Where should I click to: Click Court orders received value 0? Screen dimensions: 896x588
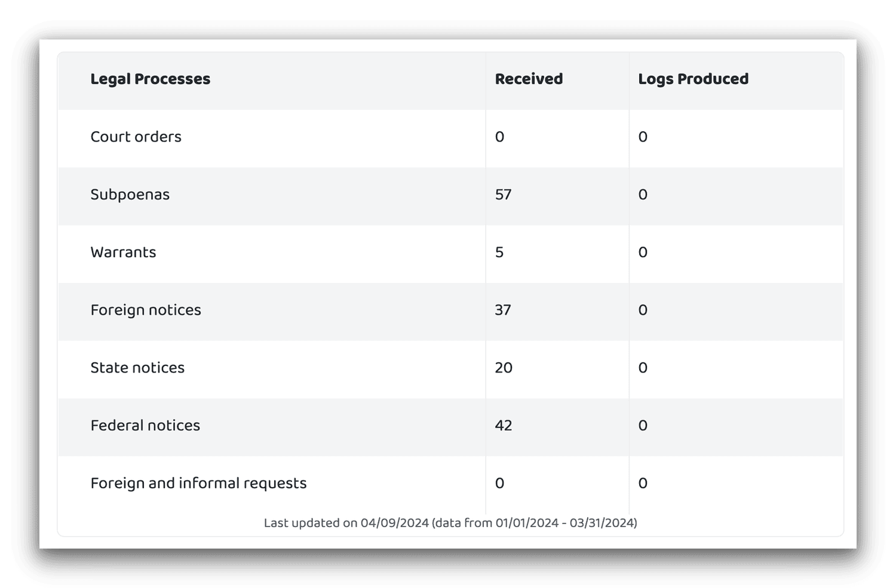pyautogui.click(x=499, y=137)
